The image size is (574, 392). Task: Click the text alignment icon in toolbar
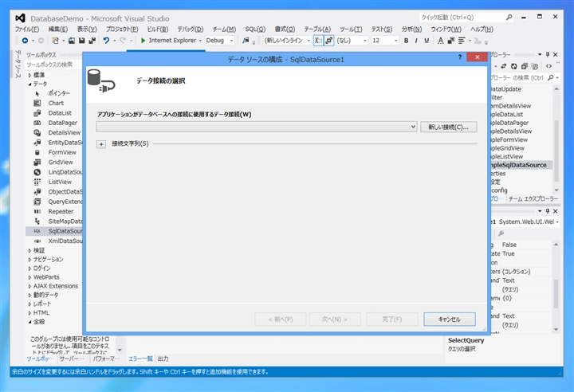[462, 41]
